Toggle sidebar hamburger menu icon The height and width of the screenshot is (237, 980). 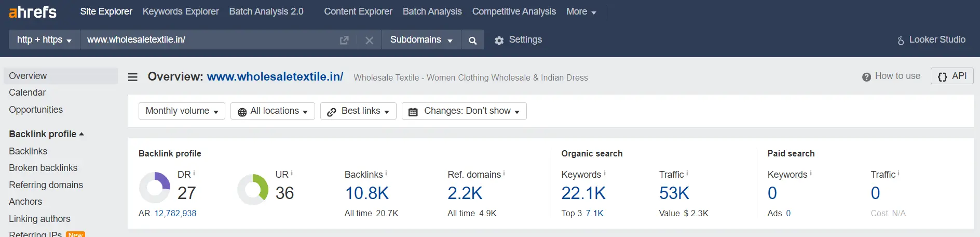pyautogui.click(x=133, y=77)
